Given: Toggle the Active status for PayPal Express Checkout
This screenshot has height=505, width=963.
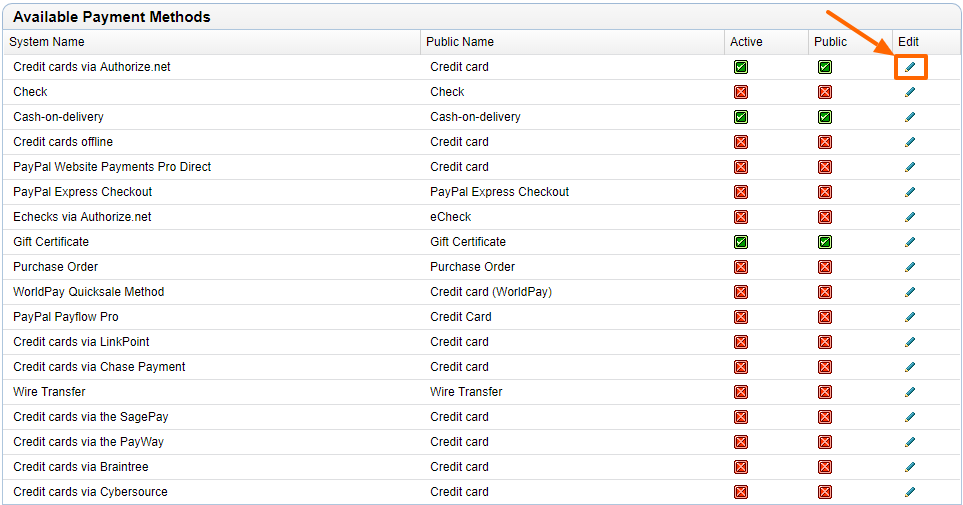Looking at the screenshot, I should pyautogui.click(x=741, y=192).
